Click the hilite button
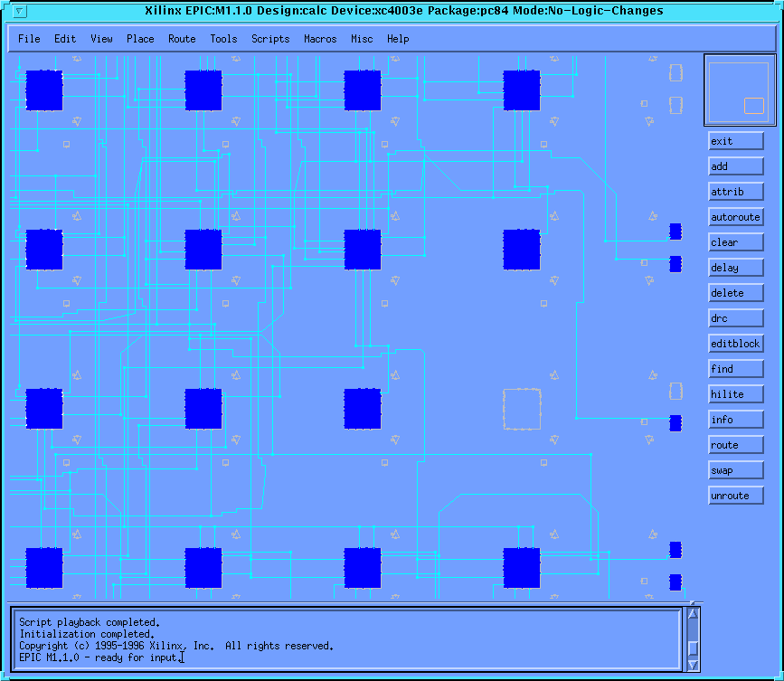This screenshot has height=681, width=784. (x=736, y=394)
